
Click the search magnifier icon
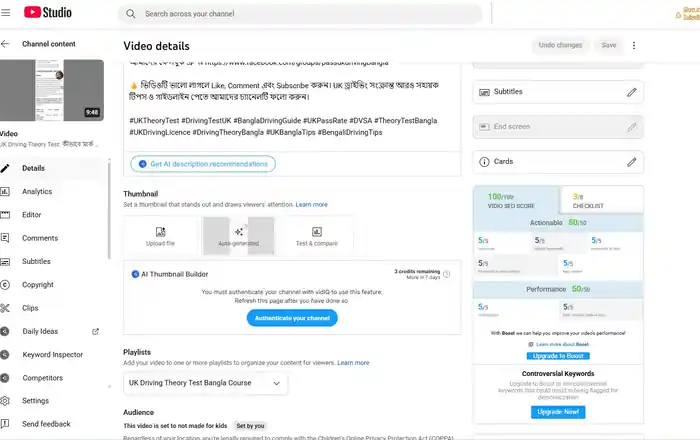click(130, 14)
